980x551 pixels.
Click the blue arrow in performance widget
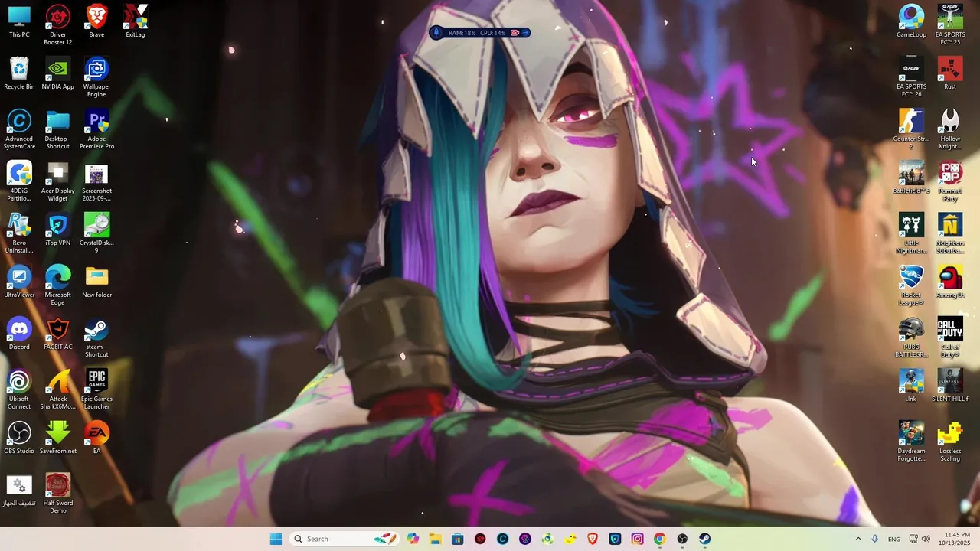point(525,33)
